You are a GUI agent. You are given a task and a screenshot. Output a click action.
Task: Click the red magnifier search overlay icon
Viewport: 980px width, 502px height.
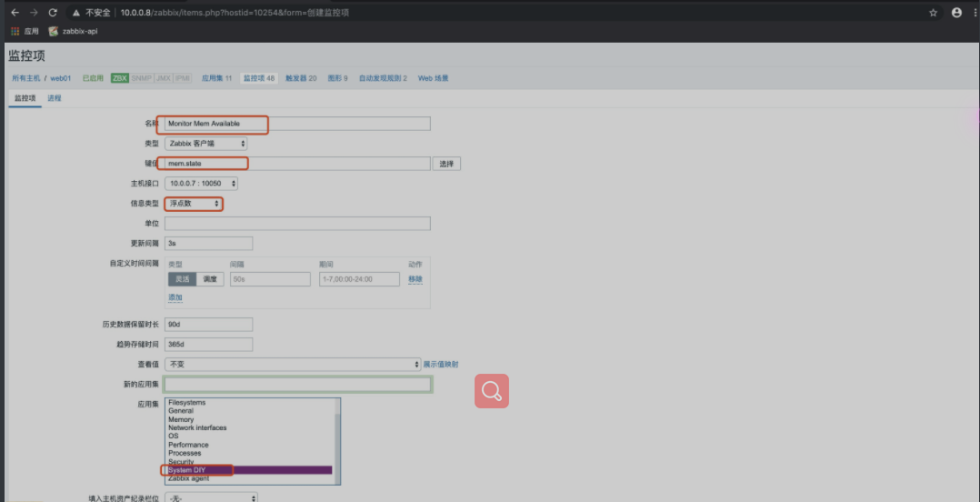pos(491,391)
